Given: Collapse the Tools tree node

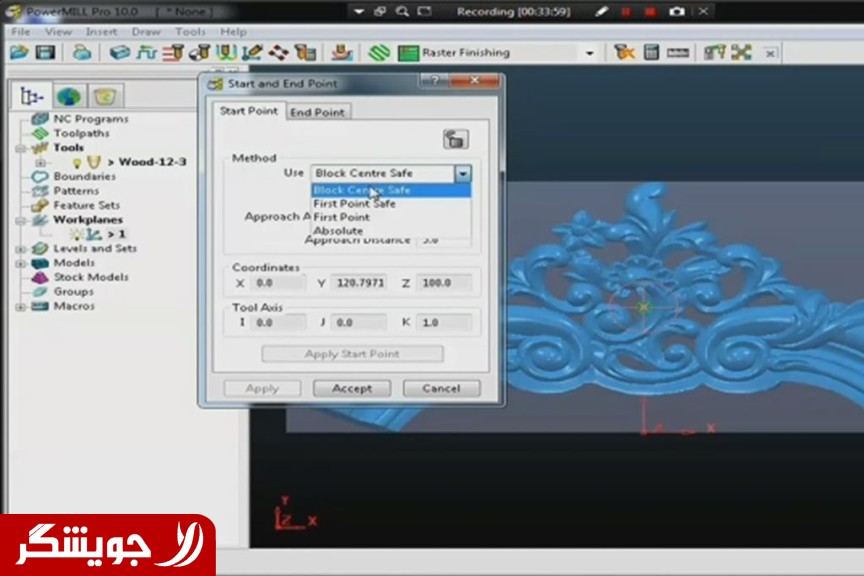Looking at the screenshot, I should [22, 148].
